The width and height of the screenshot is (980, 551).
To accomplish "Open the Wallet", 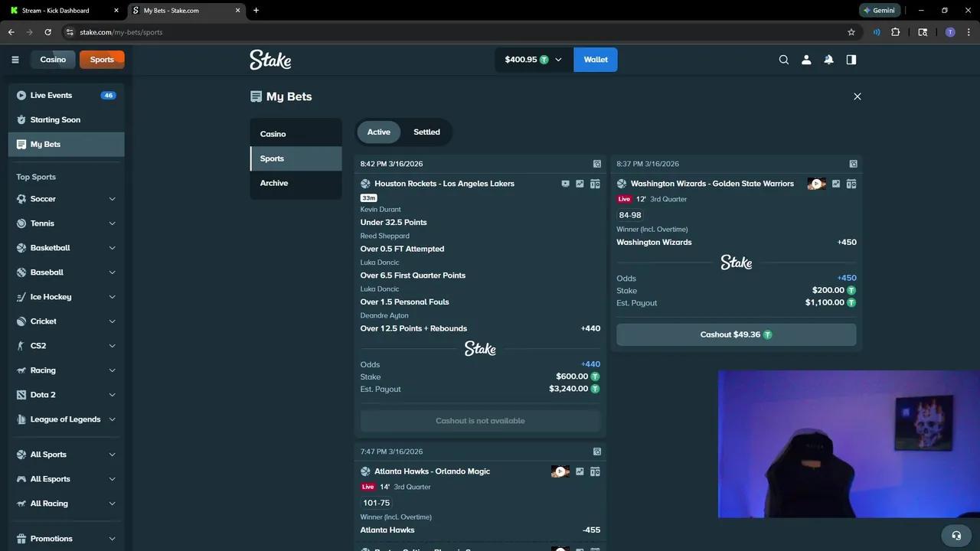I will [x=596, y=60].
